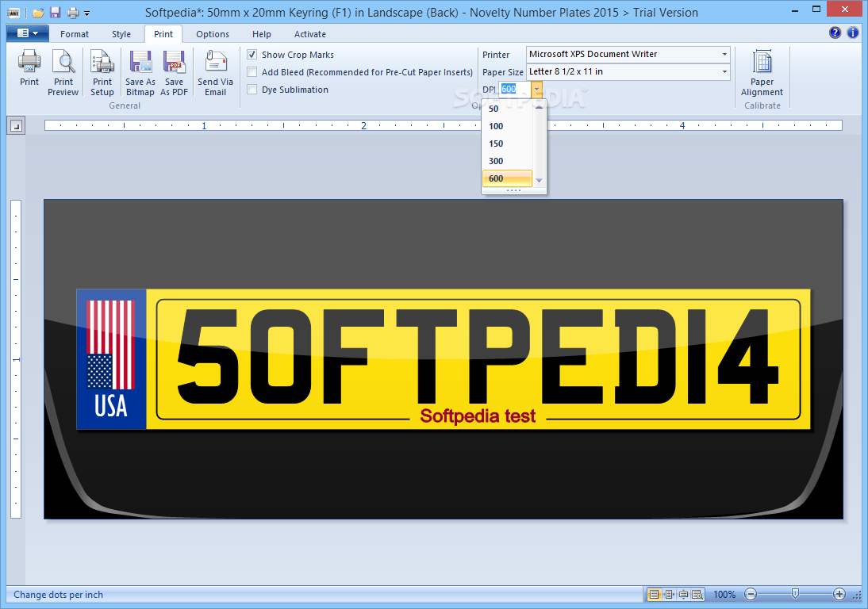Enable the Dye Sublimation checkbox

[x=252, y=89]
